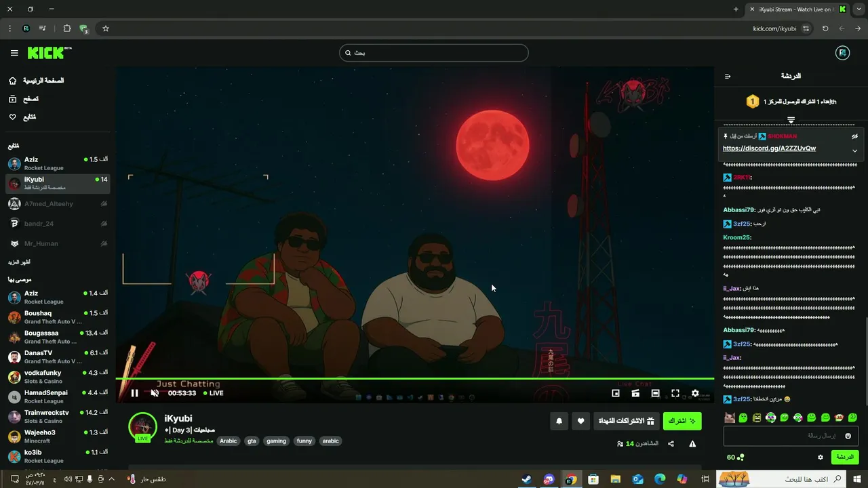Jump to LIVE indicator in player

tap(213, 393)
